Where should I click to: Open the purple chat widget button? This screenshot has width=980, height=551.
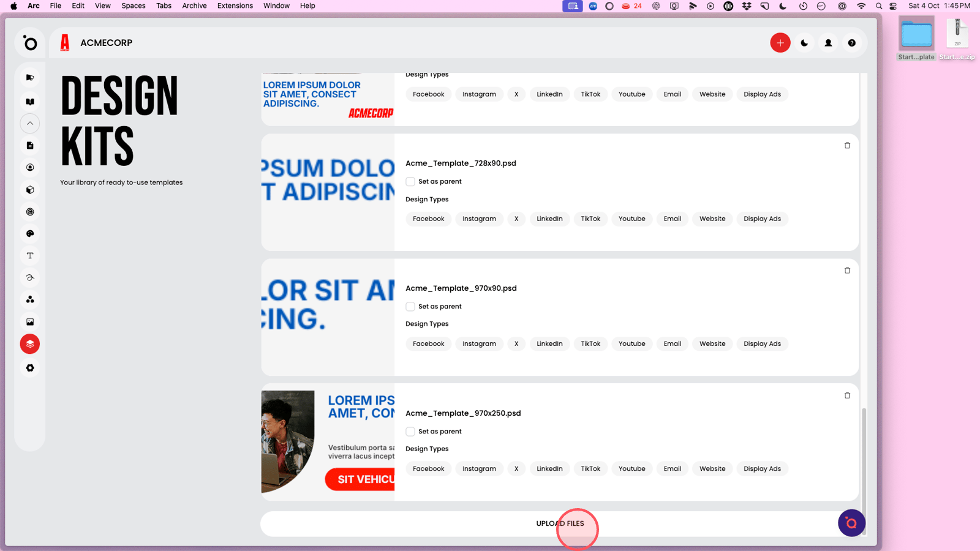(851, 523)
